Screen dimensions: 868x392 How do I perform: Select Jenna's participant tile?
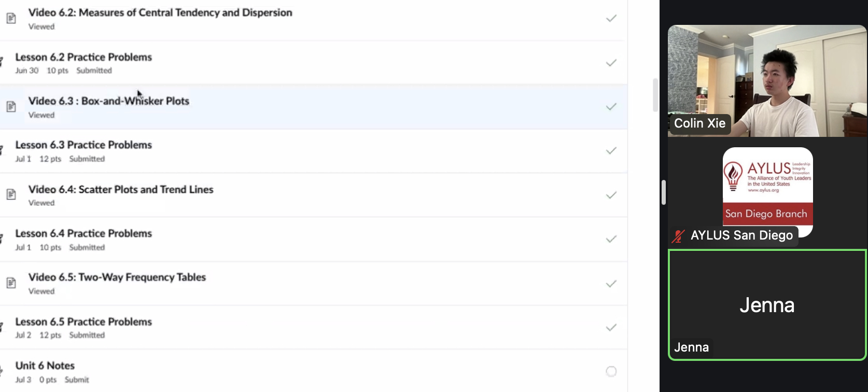point(767,305)
